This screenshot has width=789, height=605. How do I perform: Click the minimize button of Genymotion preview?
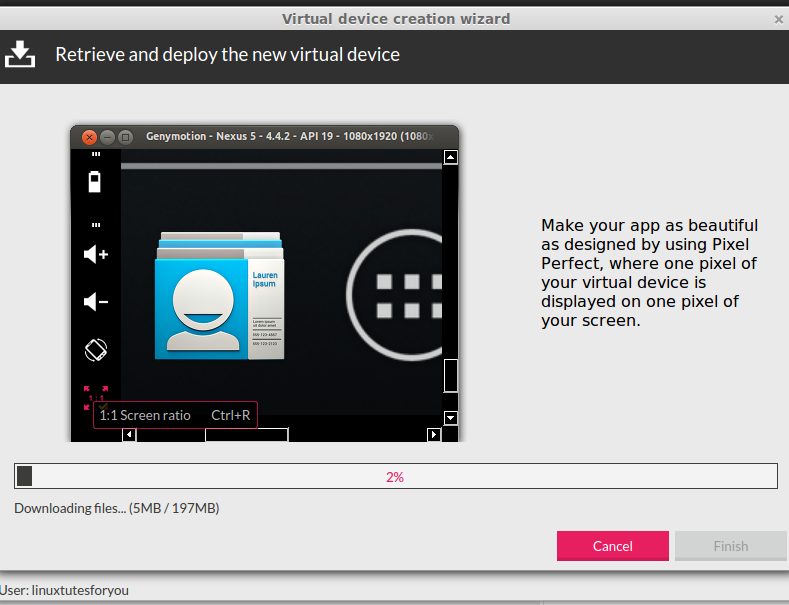tap(107, 137)
